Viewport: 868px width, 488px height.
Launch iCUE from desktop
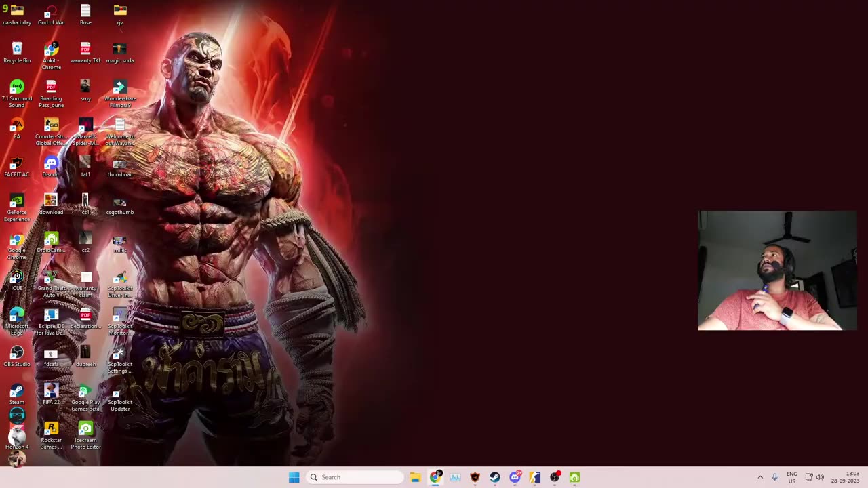(17, 281)
